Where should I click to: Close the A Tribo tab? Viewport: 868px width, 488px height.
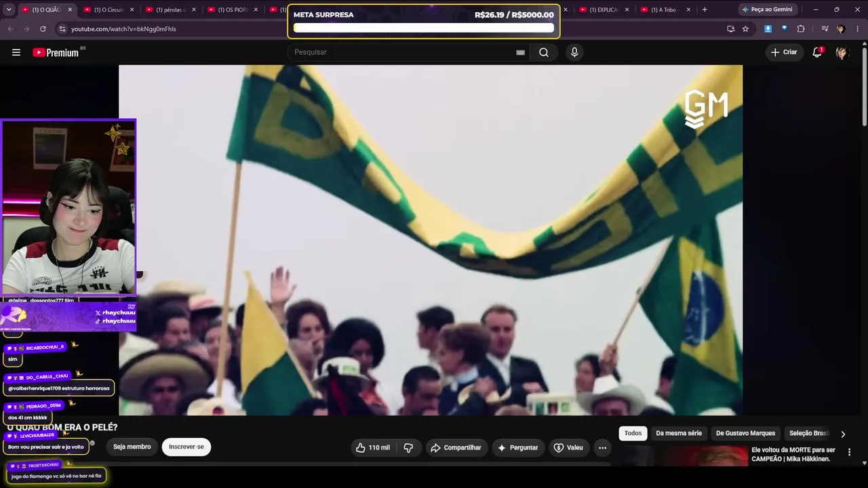point(688,9)
